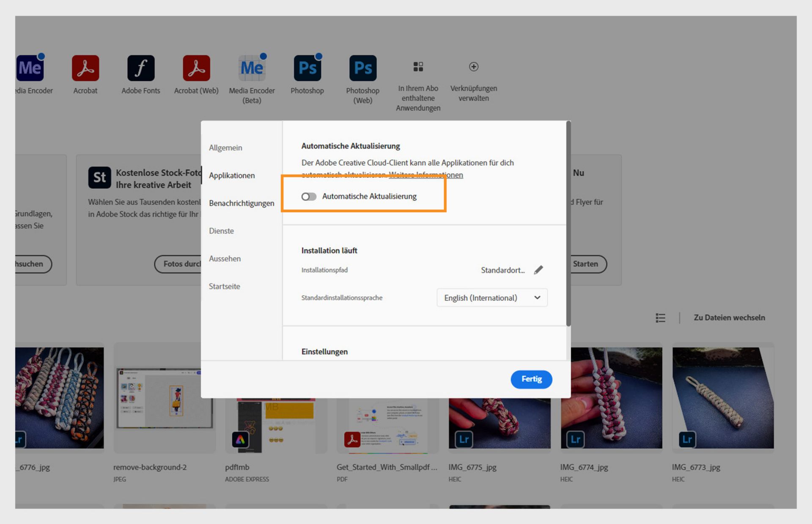812x524 pixels.
Task: Launch the Adobe Fonts icon
Action: pos(141,68)
